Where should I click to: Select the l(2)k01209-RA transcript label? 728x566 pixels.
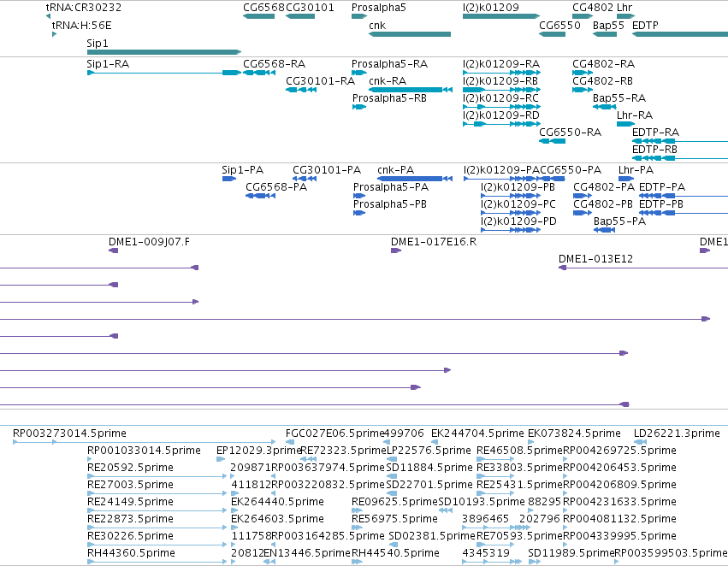point(501,64)
